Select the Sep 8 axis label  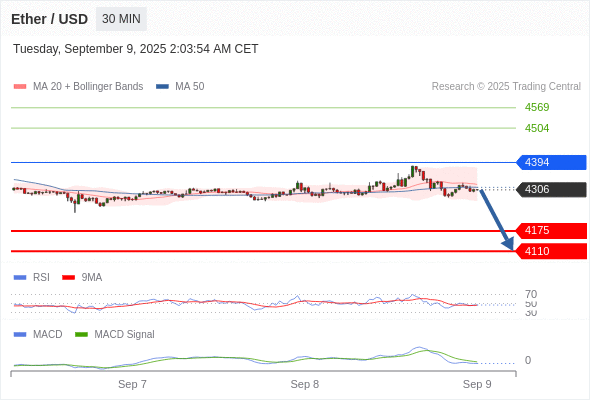click(304, 384)
